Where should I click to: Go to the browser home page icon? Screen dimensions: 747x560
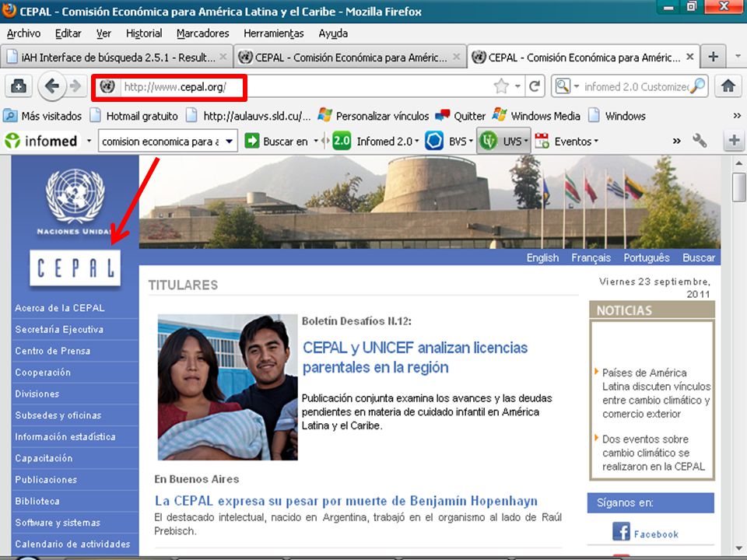point(728,86)
